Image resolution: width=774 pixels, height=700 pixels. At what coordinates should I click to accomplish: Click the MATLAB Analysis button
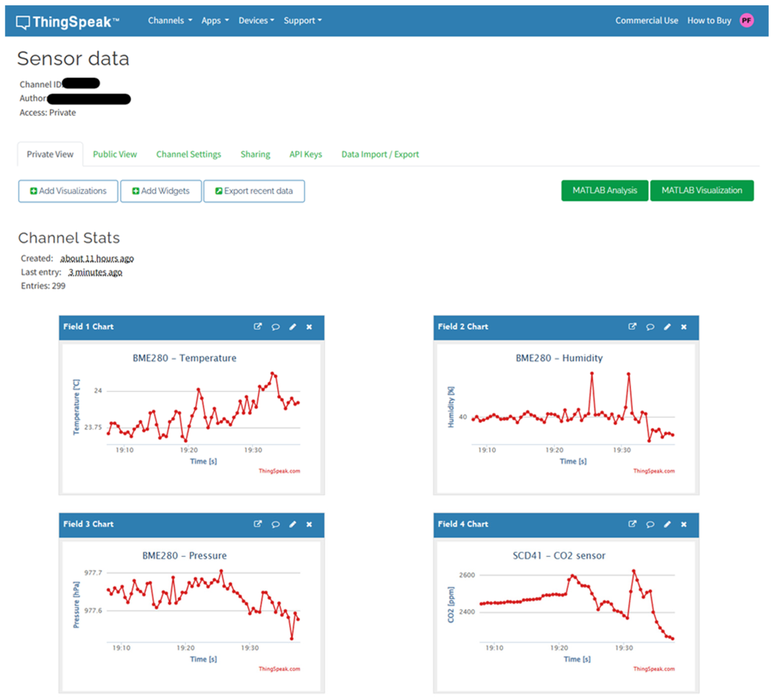click(x=604, y=191)
